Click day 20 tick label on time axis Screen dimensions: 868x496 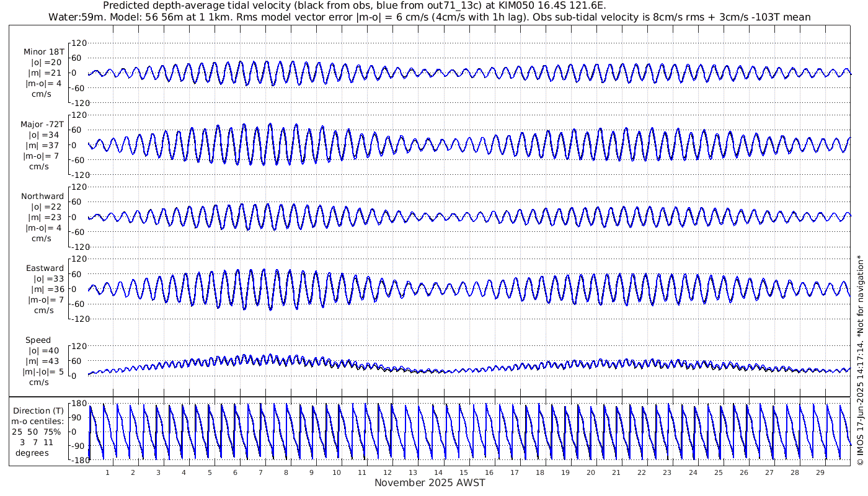[x=591, y=472]
